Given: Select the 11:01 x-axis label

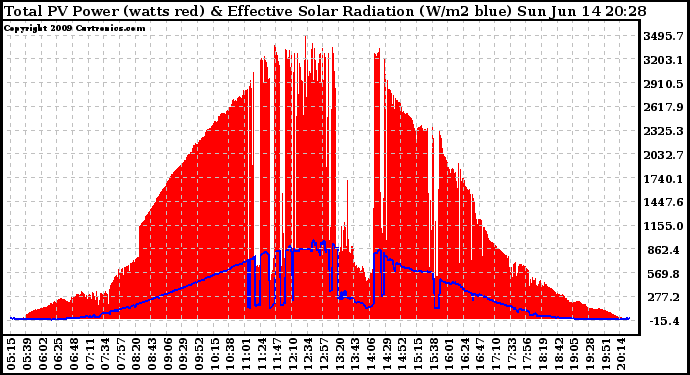Looking at the screenshot, I should [246, 354].
